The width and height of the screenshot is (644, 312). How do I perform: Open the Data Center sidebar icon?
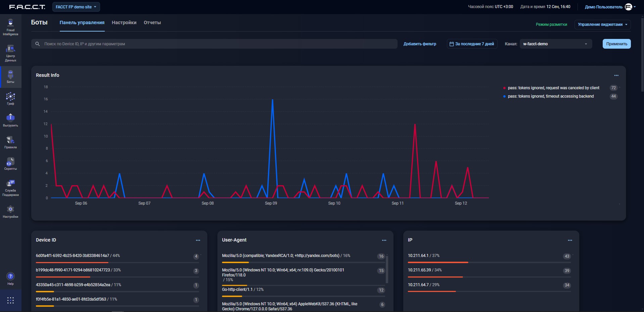[x=10, y=53]
